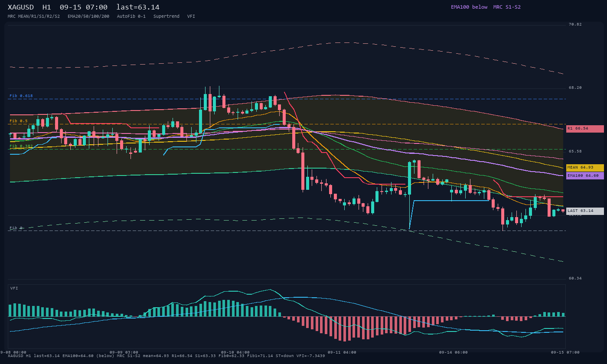607x364 pixels.
Task: Click the 'R1 66.54' red price tag
Action: [x=585, y=129]
